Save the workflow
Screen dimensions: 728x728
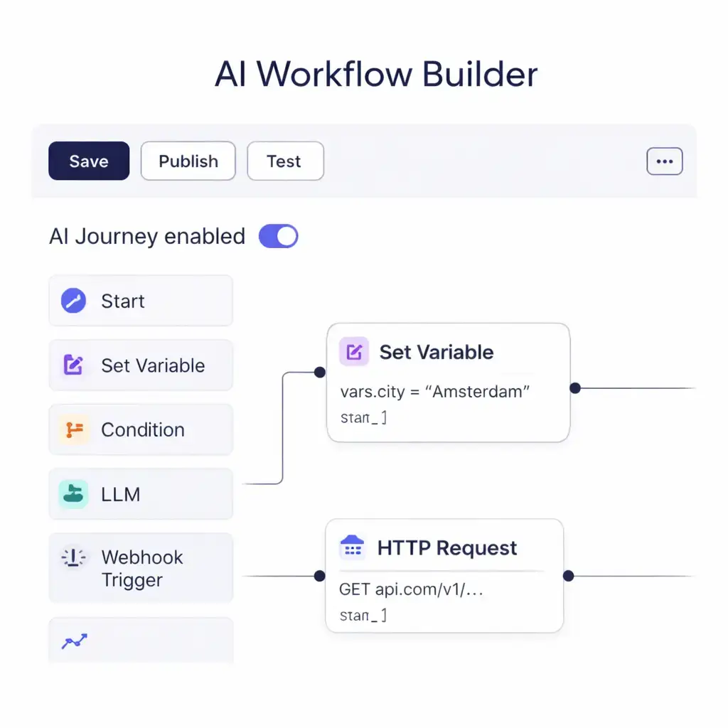tap(89, 161)
